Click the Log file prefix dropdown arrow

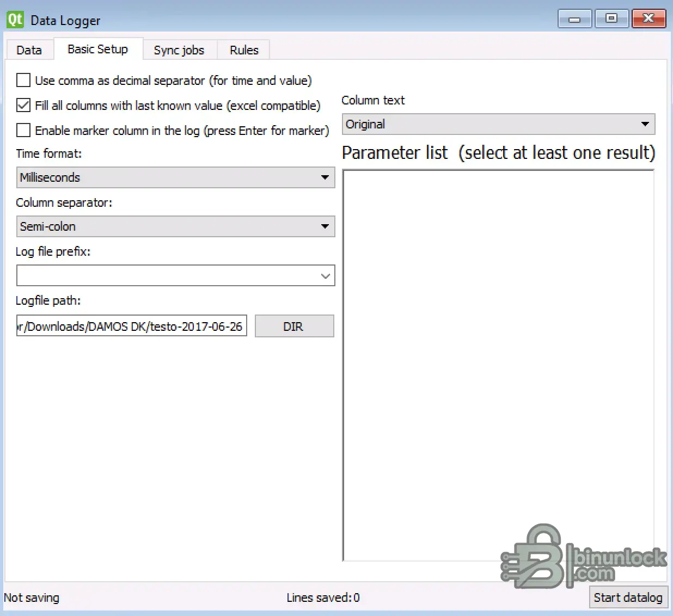pyautogui.click(x=325, y=276)
